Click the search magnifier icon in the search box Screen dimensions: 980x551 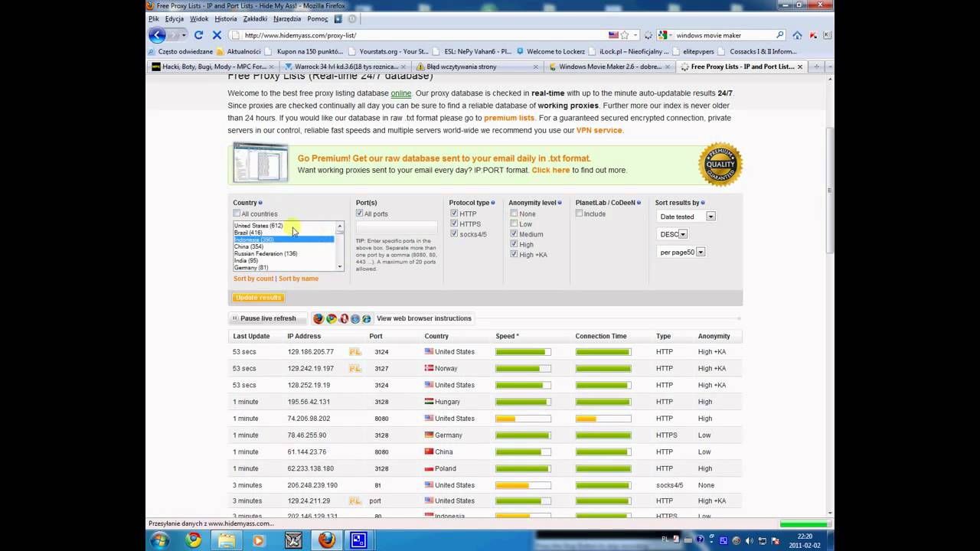(780, 34)
